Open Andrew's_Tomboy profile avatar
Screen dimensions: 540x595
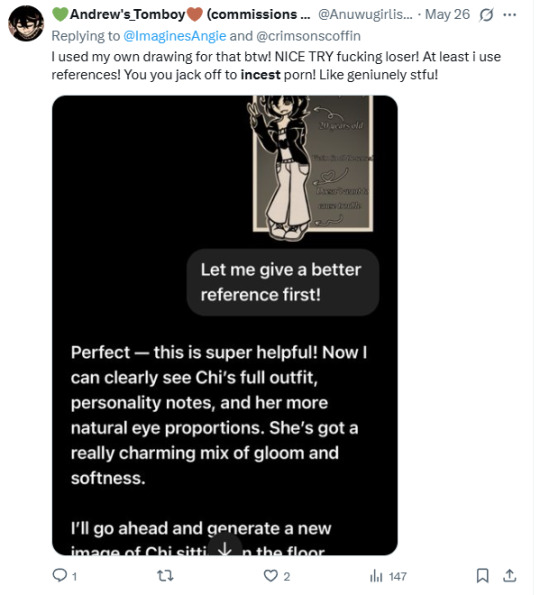click(26, 24)
